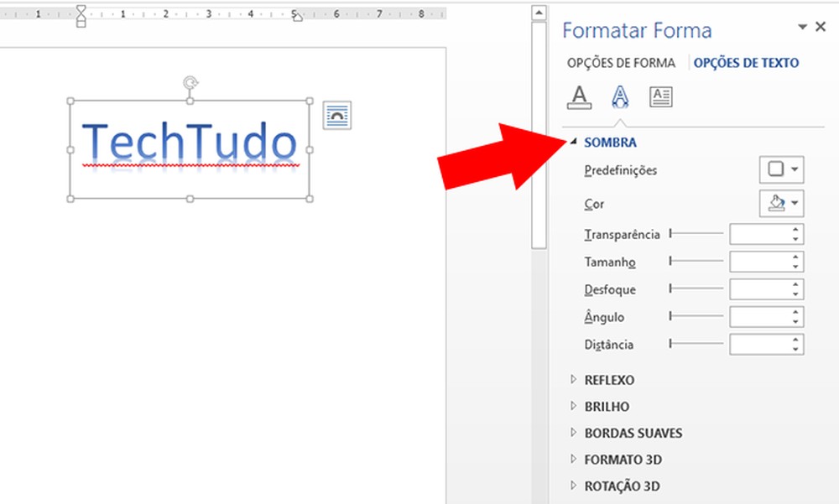Click the right-middle handle of text box

[x=310, y=150]
